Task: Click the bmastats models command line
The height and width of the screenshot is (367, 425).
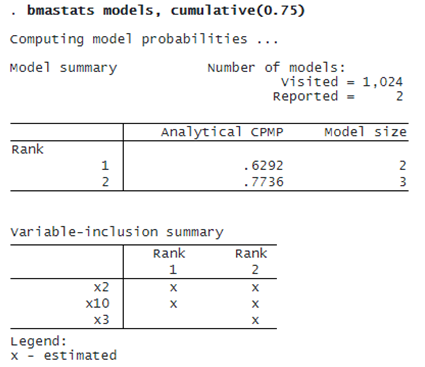Action: coord(157,10)
